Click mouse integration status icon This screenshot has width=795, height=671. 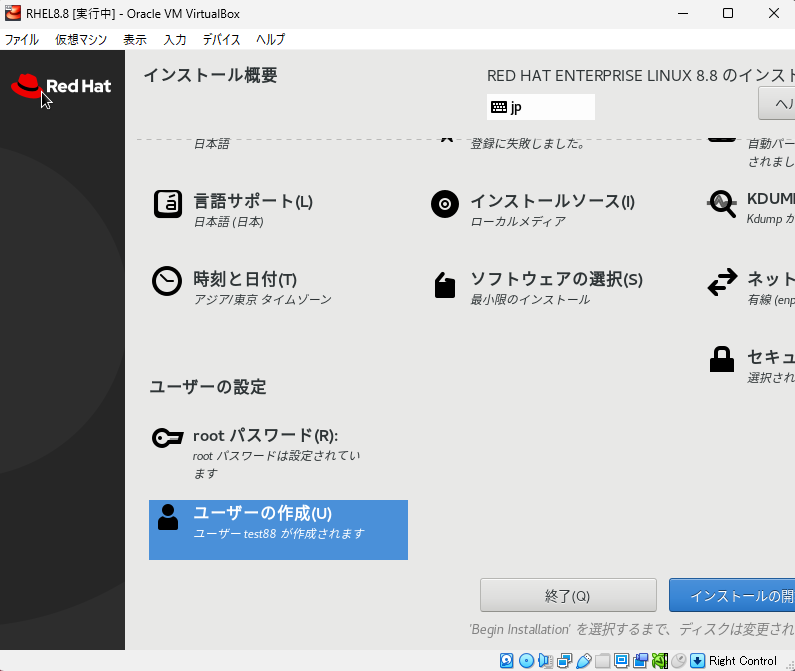678,660
